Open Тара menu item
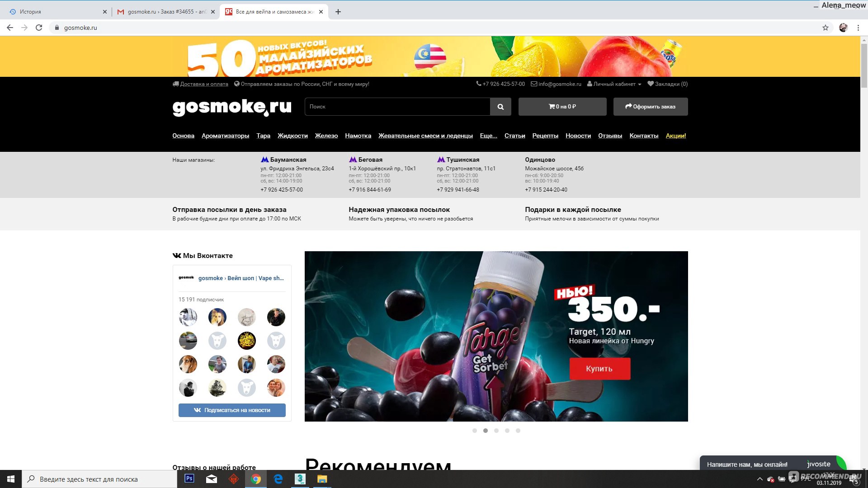The image size is (868, 488). click(263, 136)
